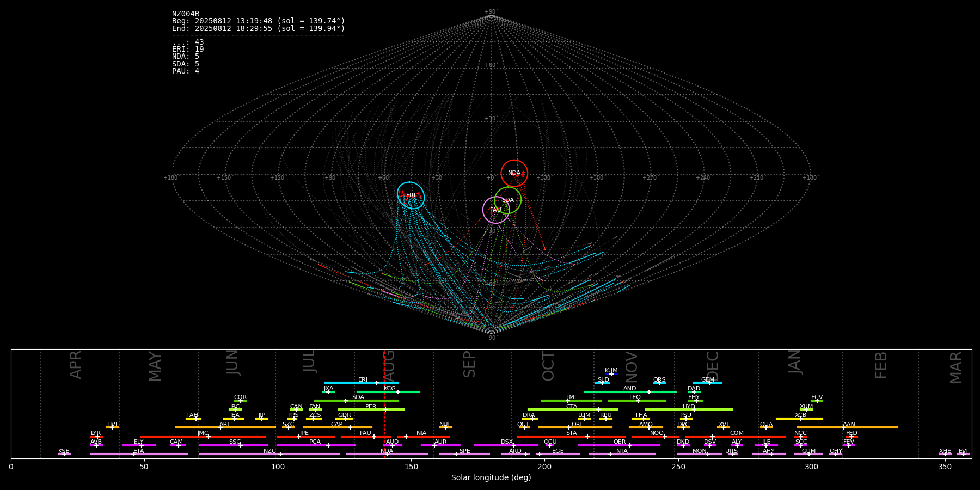The image size is (980, 490).
Task: Click the red NDA radiant circle on sky map
Action: (514, 173)
